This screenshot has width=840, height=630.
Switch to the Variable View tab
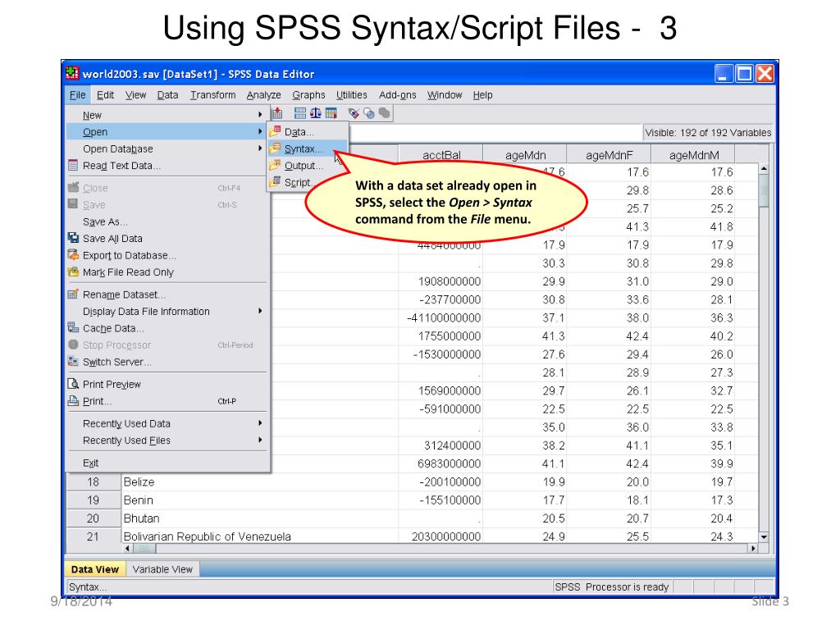click(162, 569)
